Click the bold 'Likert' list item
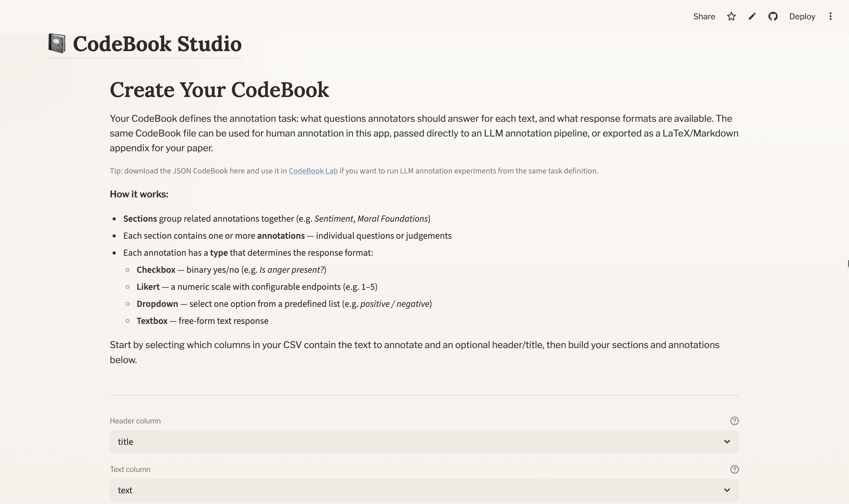This screenshot has height=504, width=849. [148, 287]
